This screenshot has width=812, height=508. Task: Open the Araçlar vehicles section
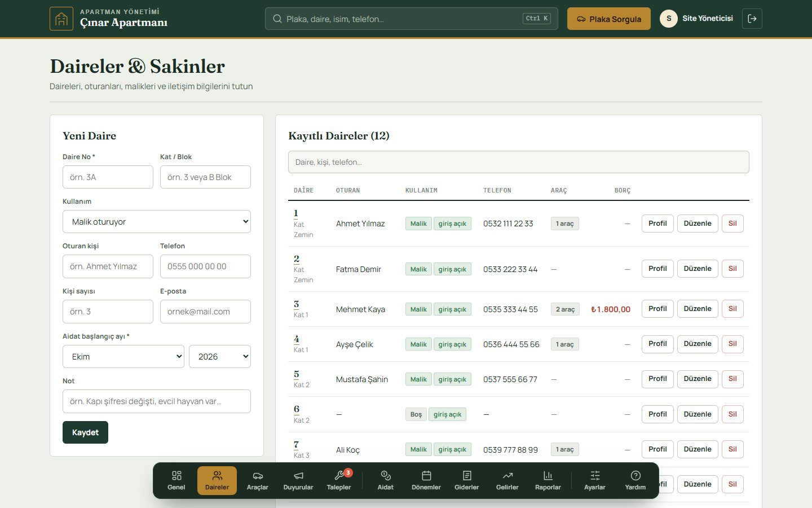[x=258, y=480]
